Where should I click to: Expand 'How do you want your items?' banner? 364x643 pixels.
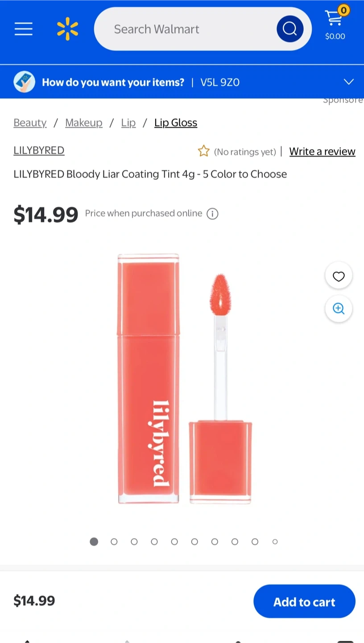[182, 82]
